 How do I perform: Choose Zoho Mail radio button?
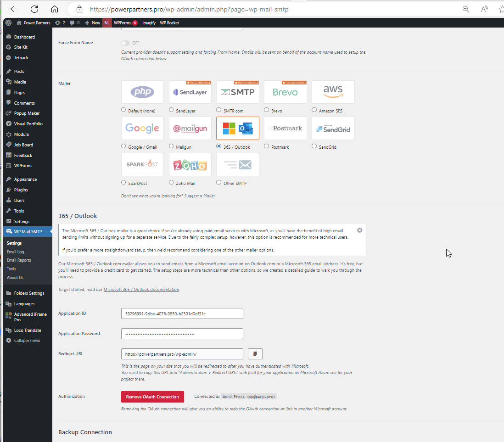(x=171, y=183)
